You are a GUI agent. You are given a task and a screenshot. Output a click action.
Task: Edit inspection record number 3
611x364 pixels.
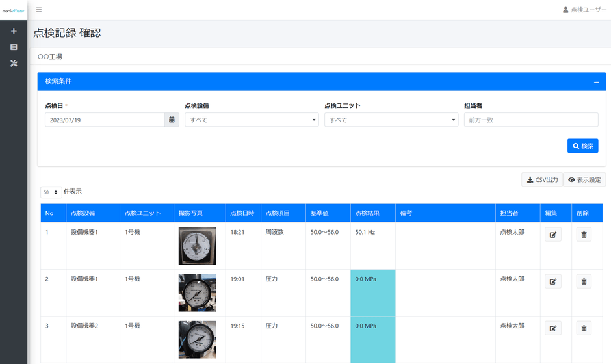[x=552, y=328]
